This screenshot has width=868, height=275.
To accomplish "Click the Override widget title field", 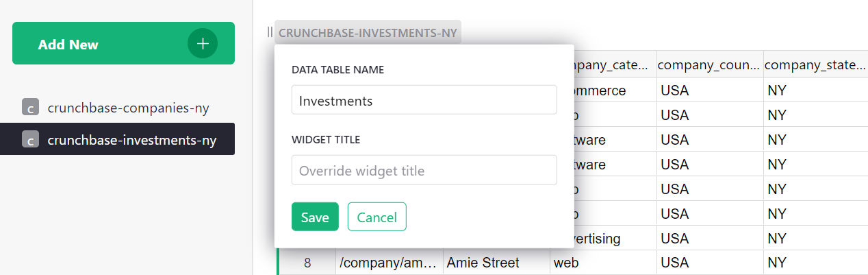I will (424, 170).
